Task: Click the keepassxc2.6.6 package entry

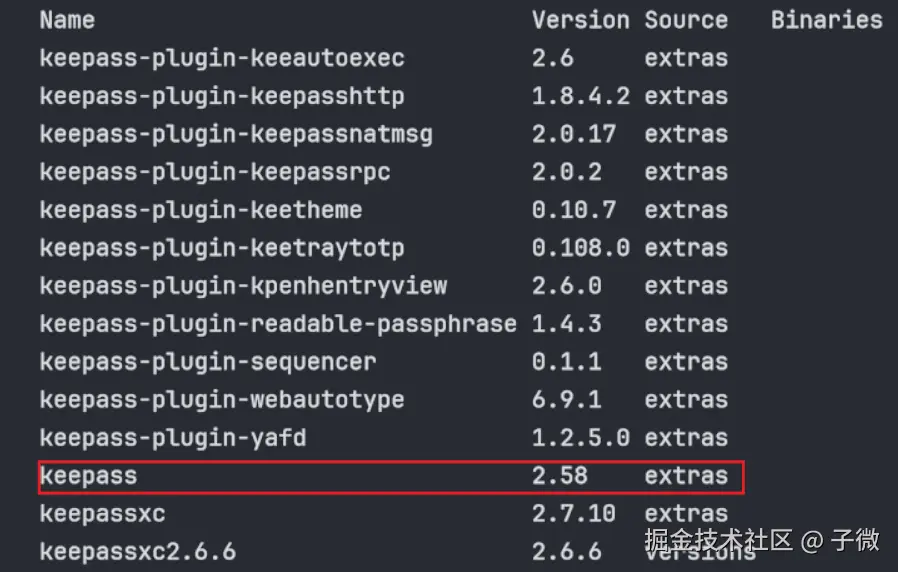Action: point(138,551)
